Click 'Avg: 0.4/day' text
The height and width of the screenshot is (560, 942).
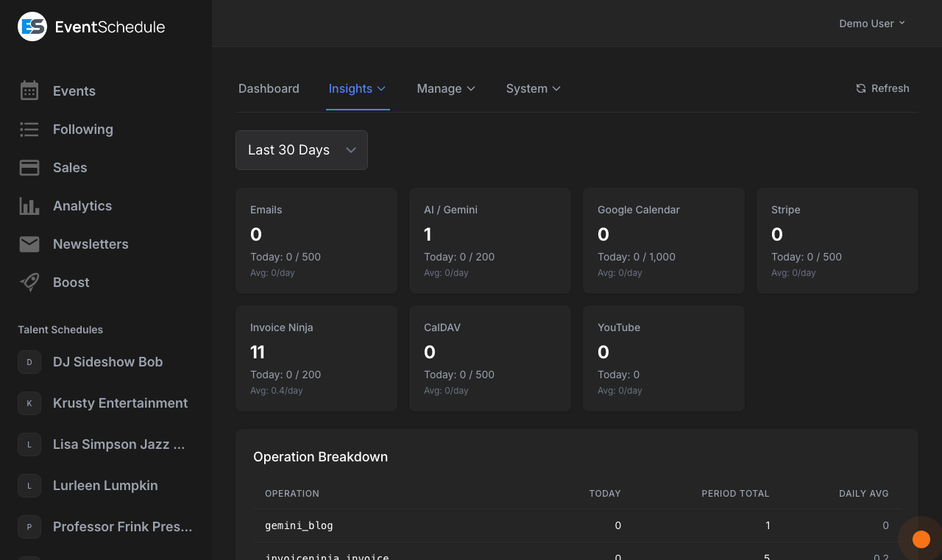click(x=277, y=391)
